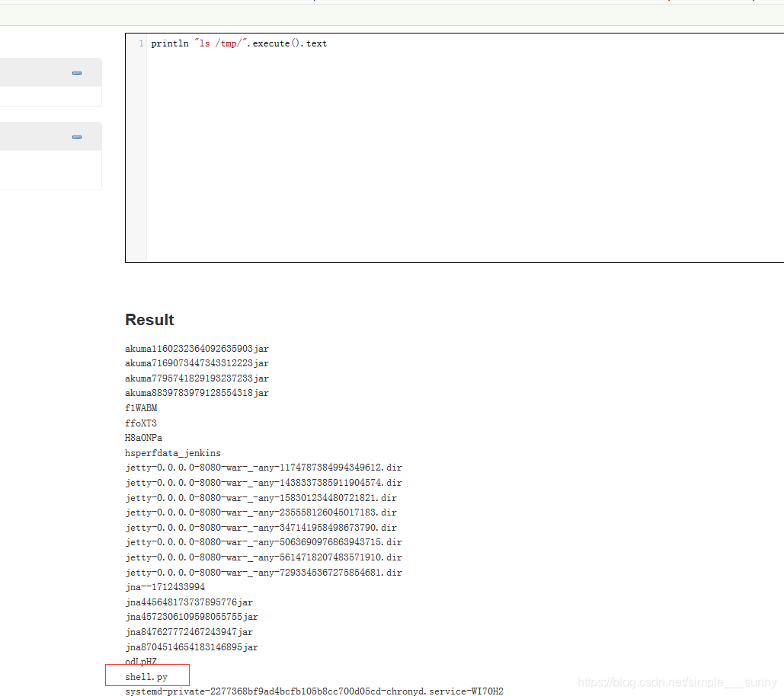Click the Result heading
Image resolution: width=784 pixels, height=696 pixels.
pyautogui.click(x=149, y=320)
